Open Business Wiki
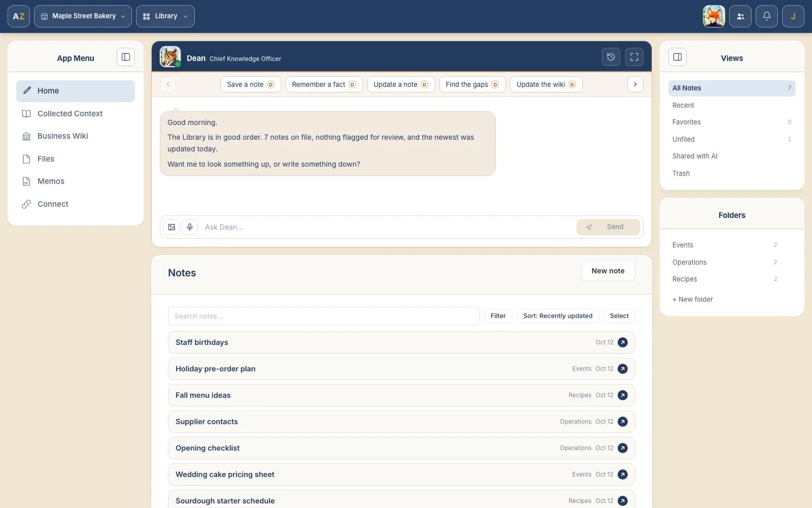 click(76, 136)
